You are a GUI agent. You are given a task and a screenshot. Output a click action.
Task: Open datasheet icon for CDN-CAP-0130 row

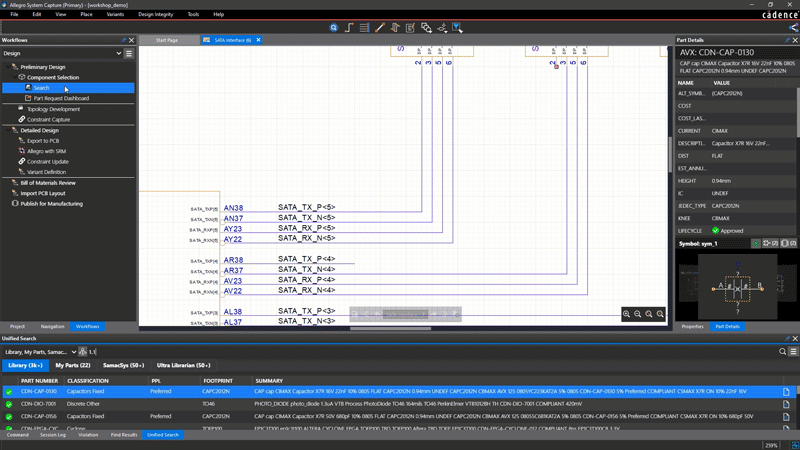[x=786, y=392]
